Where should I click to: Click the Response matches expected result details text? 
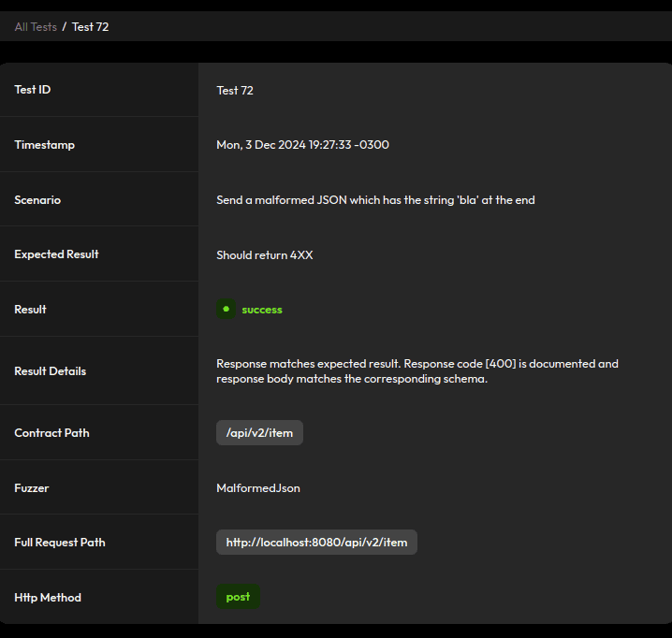(417, 371)
